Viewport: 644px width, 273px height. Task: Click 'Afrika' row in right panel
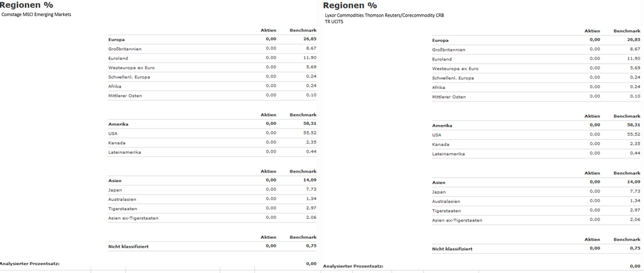[536, 88]
